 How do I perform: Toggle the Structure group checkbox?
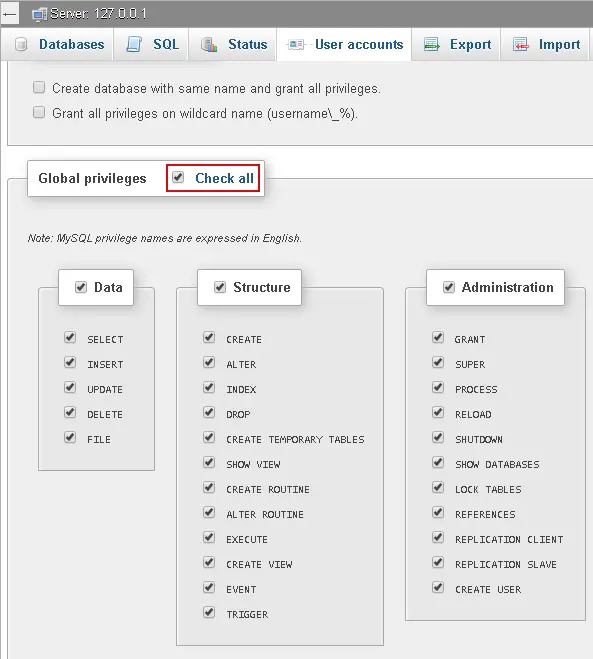click(x=220, y=287)
